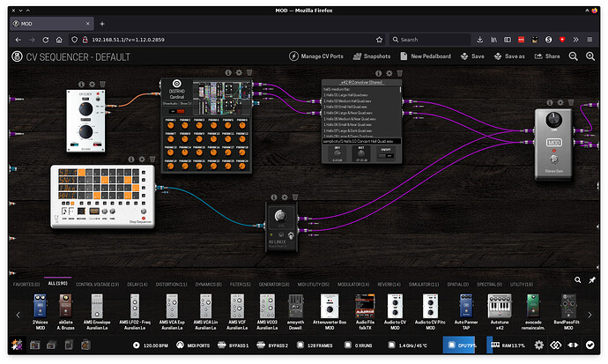Select '1 Halls 01 Large Hall Quad.wav' file
The height and width of the screenshot is (364, 608).
pyautogui.click(x=346, y=95)
